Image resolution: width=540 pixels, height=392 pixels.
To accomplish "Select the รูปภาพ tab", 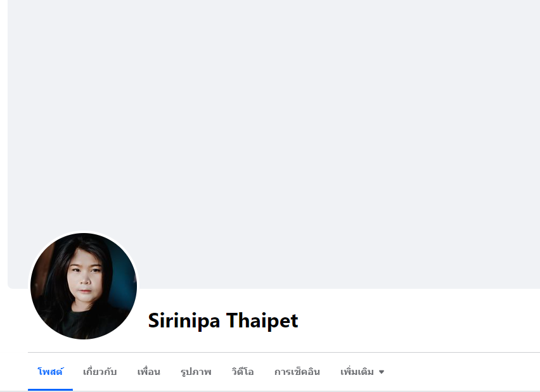I will coord(196,372).
